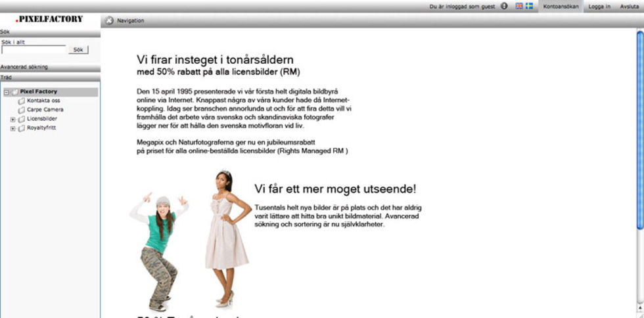
Task: Collapse the Pixel Factory tree root
Action: click(x=6, y=93)
